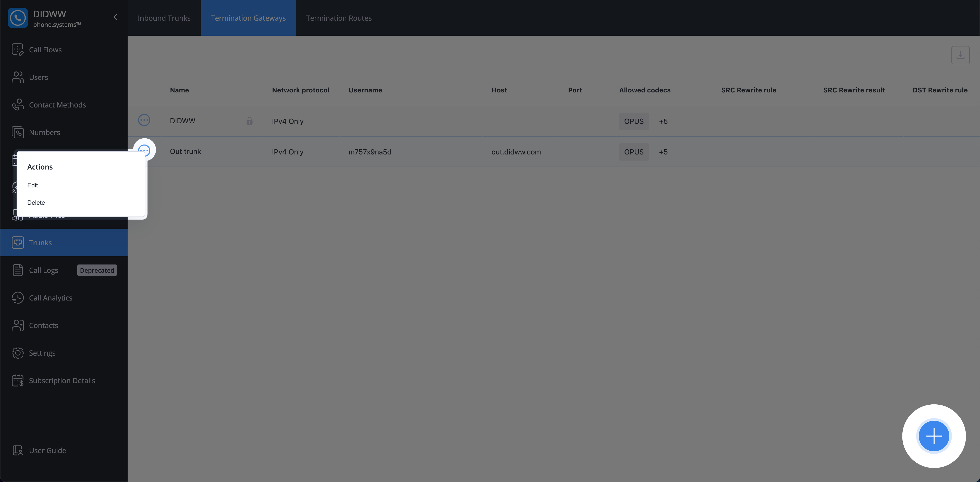Click username m757x9na5d
The image size is (980, 482).
[370, 152]
